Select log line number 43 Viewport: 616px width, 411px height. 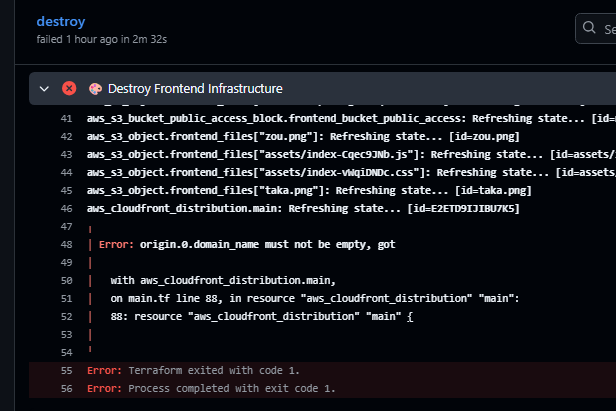click(66, 155)
